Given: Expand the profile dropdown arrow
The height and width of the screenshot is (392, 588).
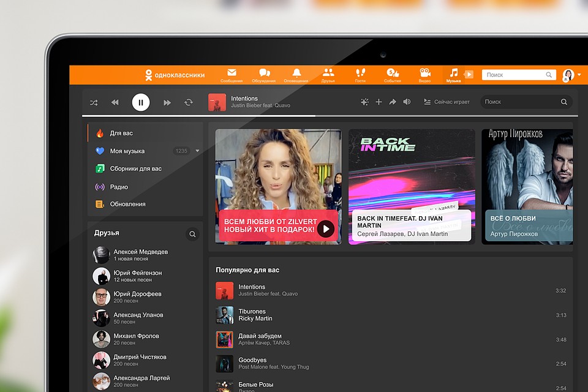Looking at the screenshot, I should click(x=579, y=75).
